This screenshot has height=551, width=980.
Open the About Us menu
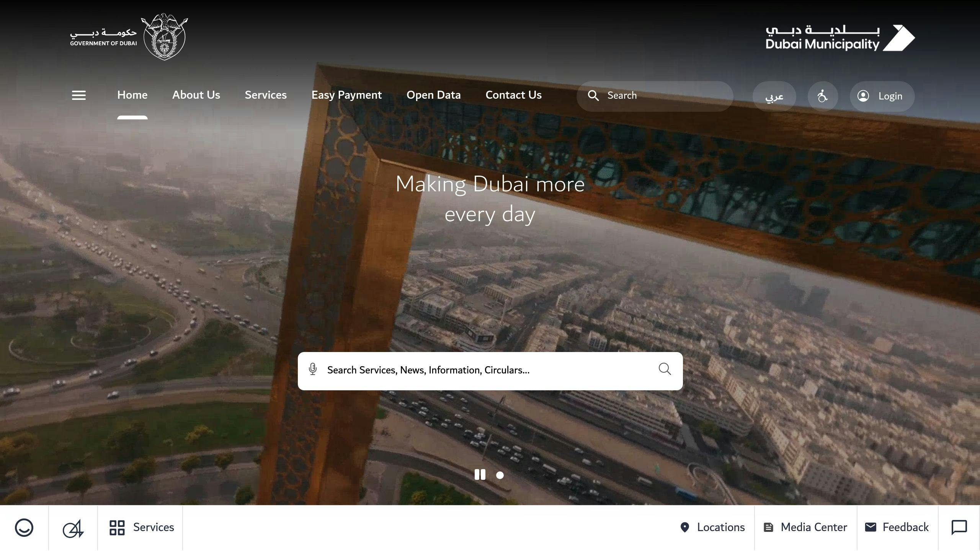point(196,95)
